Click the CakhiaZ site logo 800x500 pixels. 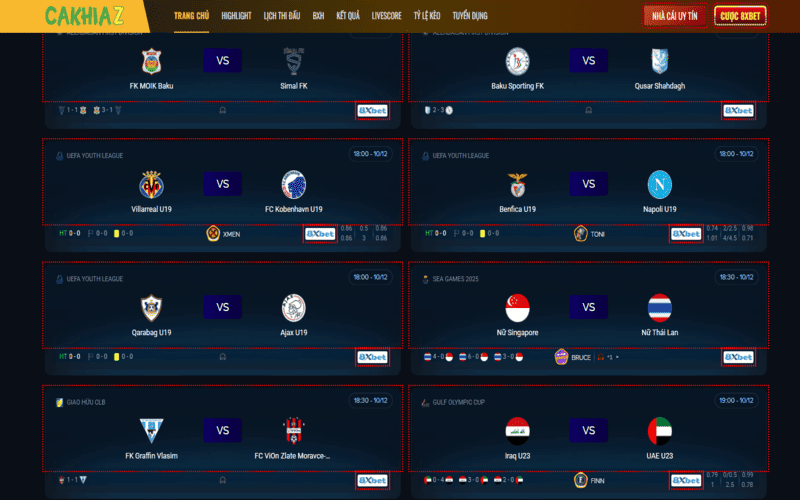tap(85, 16)
